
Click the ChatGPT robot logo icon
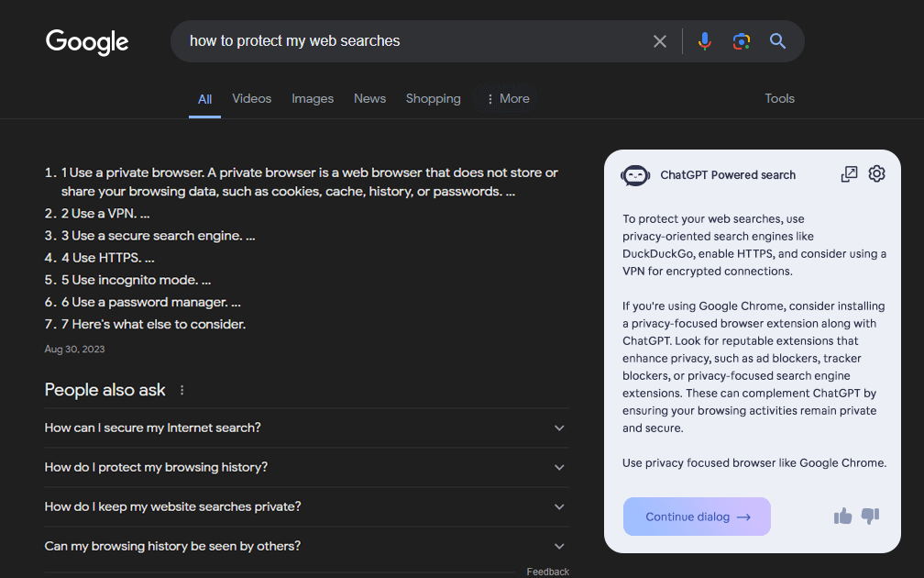coord(635,175)
